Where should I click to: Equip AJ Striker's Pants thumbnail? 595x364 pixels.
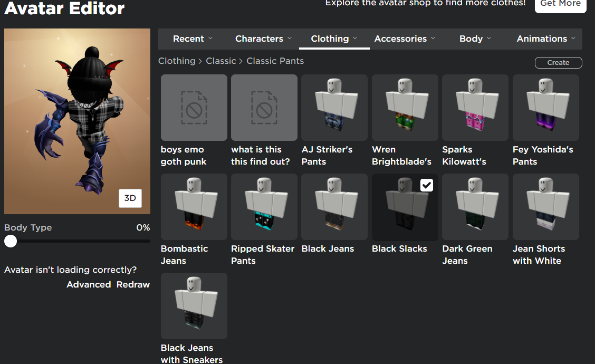point(334,108)
